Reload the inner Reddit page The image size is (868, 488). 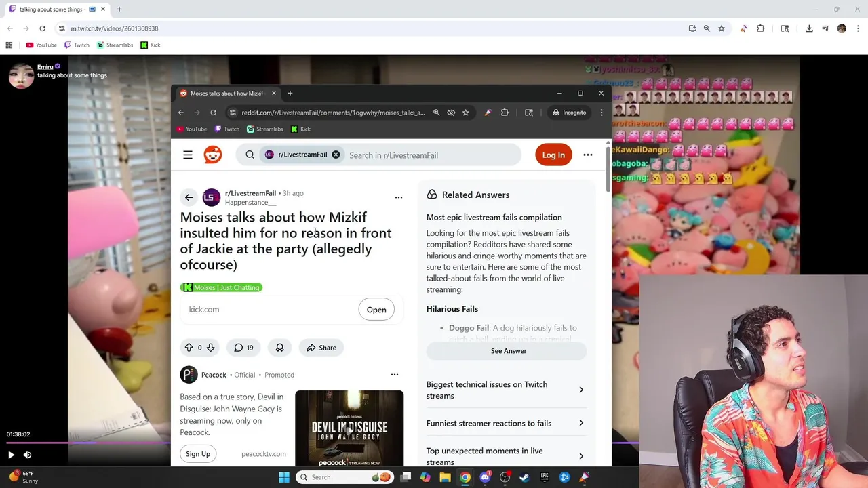tap(213, 113)
